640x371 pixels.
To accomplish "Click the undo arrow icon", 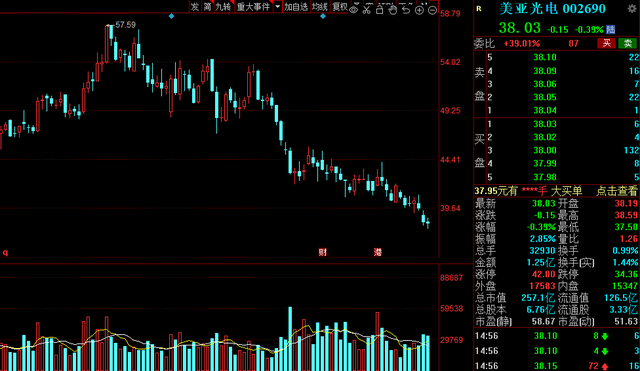I will click(406, 10).
